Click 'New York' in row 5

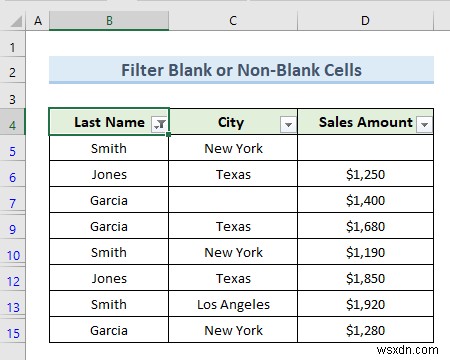[233, 148]
